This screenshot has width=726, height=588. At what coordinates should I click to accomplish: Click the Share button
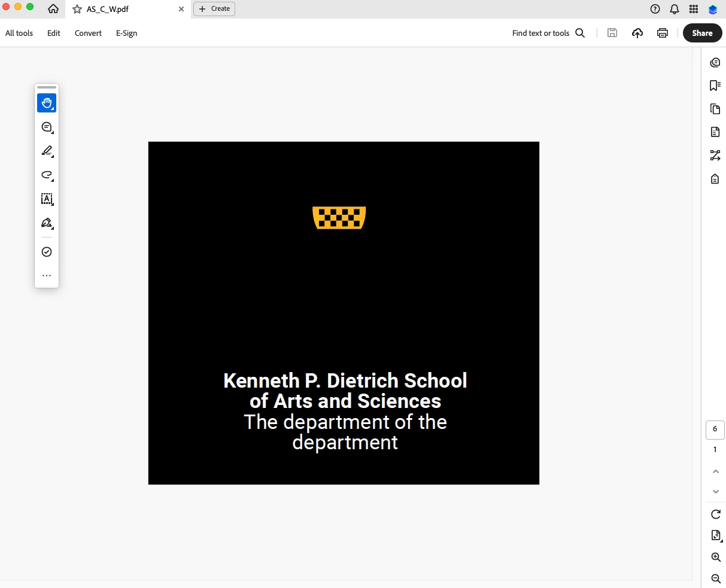tap(702, 33)
